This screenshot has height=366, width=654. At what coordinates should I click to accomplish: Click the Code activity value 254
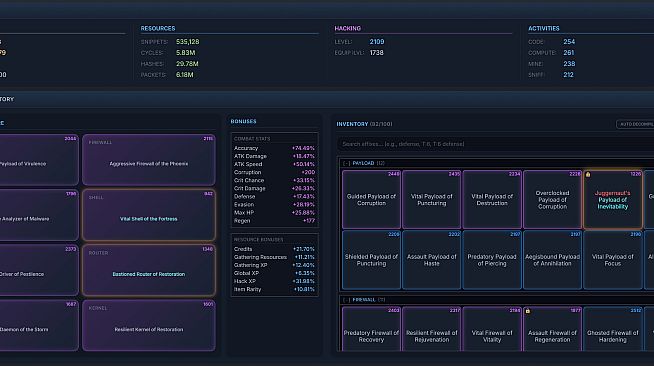coord(569,42)
